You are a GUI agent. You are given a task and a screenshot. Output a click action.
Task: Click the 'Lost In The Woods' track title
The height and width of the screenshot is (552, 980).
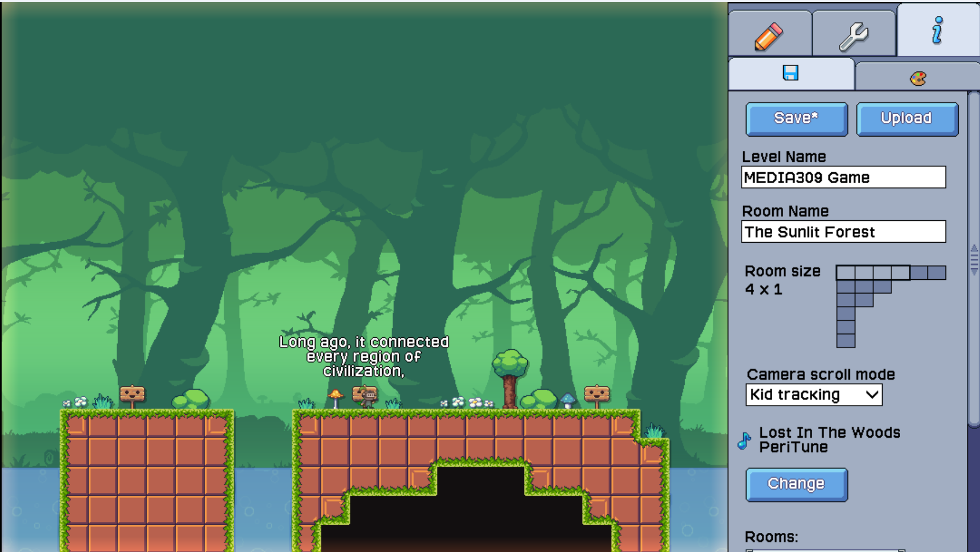[x=830, y=432]
